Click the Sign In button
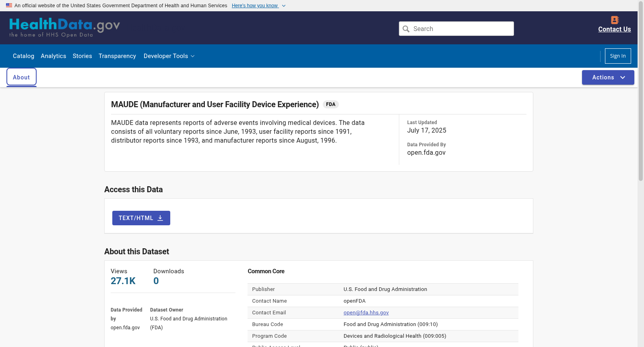644x347 pixels. coord(618,56)
